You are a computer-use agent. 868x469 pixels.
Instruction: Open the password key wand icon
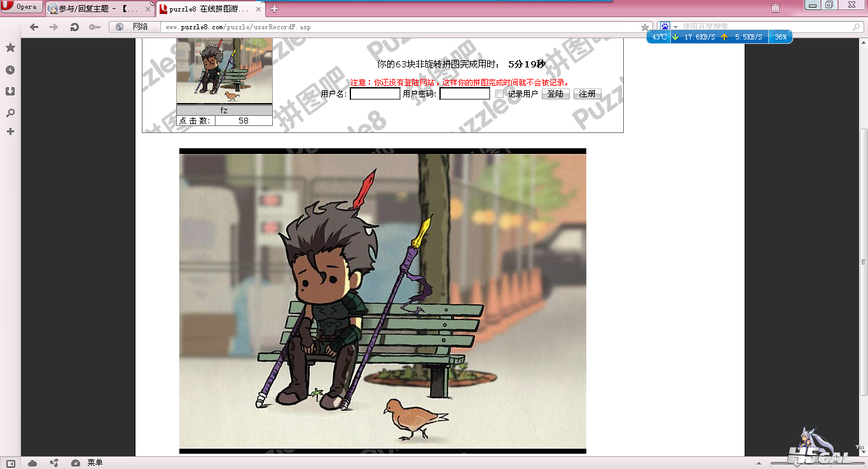coord(94,27)
